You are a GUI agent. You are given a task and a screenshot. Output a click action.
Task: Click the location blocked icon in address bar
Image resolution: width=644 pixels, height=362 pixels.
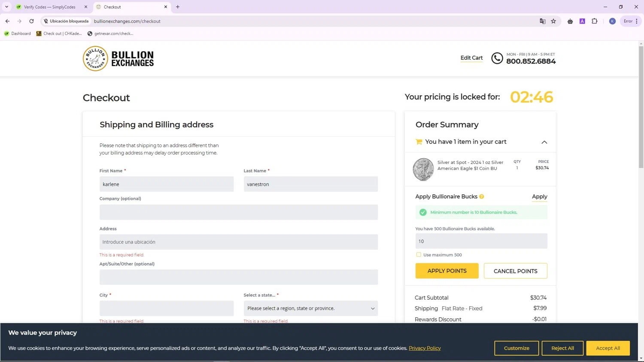(46, 21)
